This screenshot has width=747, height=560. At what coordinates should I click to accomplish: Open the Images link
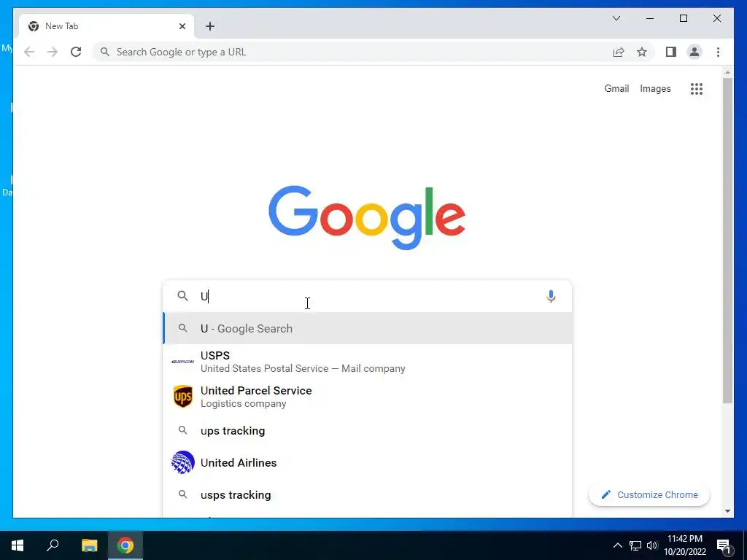point(655,88)
